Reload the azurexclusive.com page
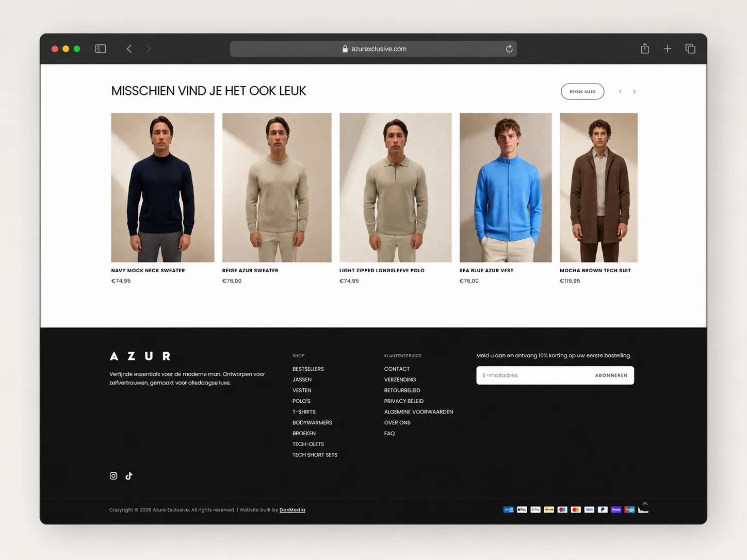This screenshot has width=747, height=560. (x=509, y=48)
